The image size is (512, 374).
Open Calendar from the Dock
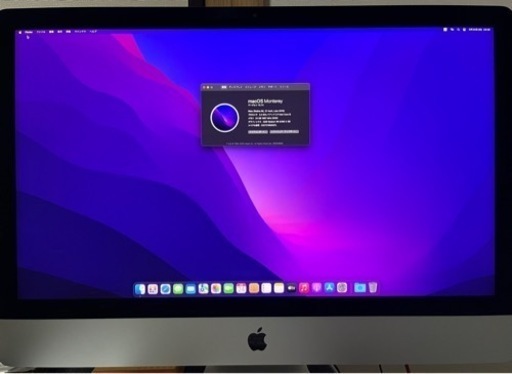pyautogui.click(x=241, y=288)
